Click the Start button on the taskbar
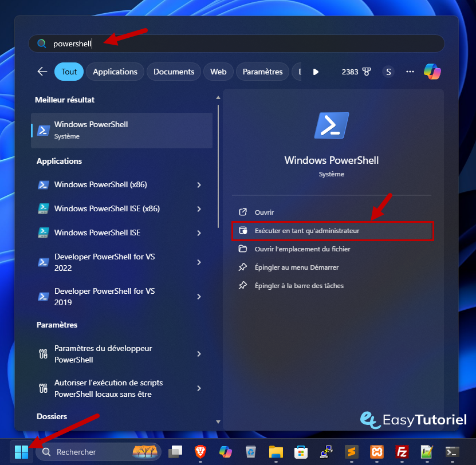 coord(21,452)
